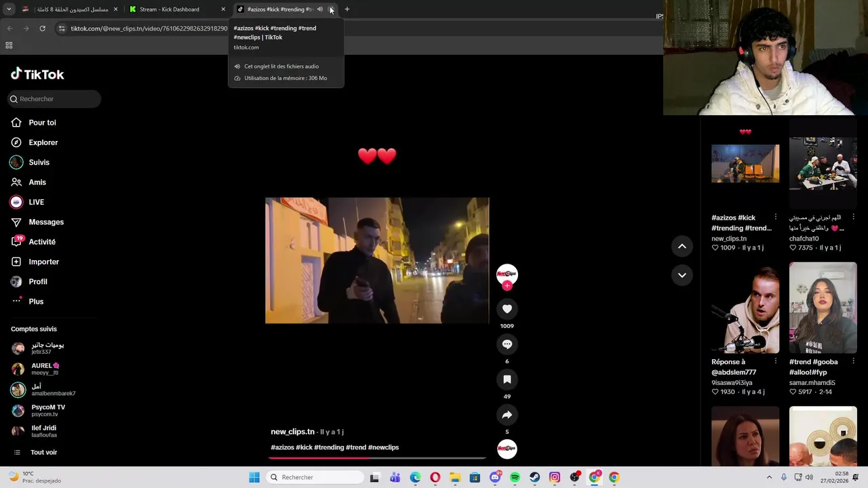The height and width of the screenshot is (488, 868).
Task: Open more options for 9isaswa9i3iya card
Action: (776, 361)
